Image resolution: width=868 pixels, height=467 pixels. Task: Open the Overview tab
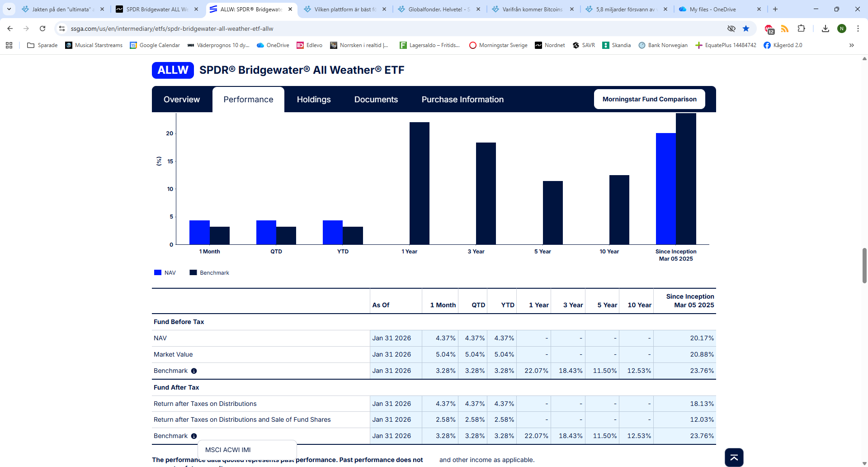point(182,100)
